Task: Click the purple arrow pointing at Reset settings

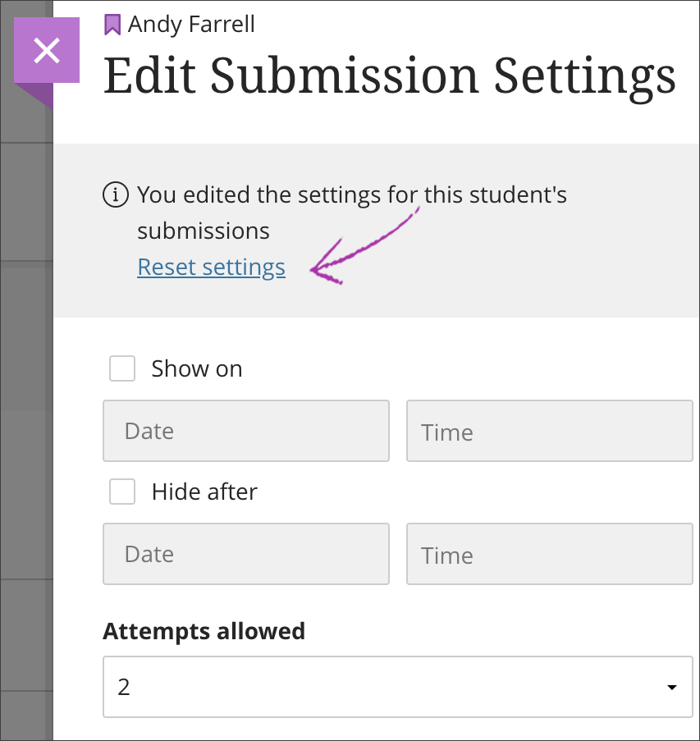Action: pos(365,247)
